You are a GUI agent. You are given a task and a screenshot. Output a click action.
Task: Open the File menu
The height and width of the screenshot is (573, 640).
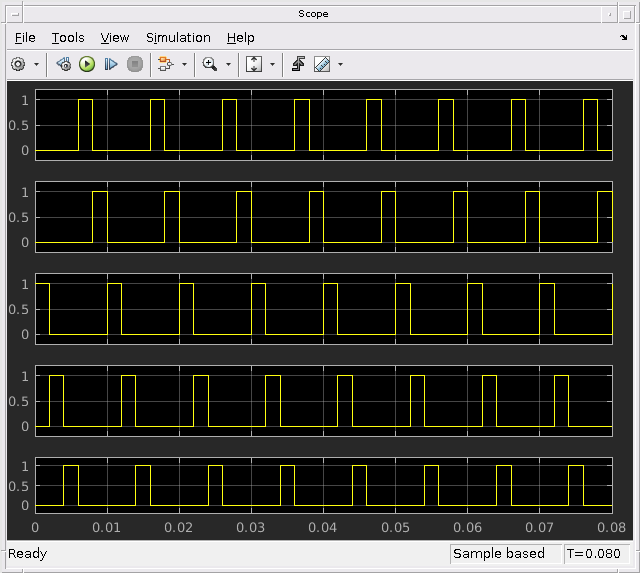[x=25, y=37]
